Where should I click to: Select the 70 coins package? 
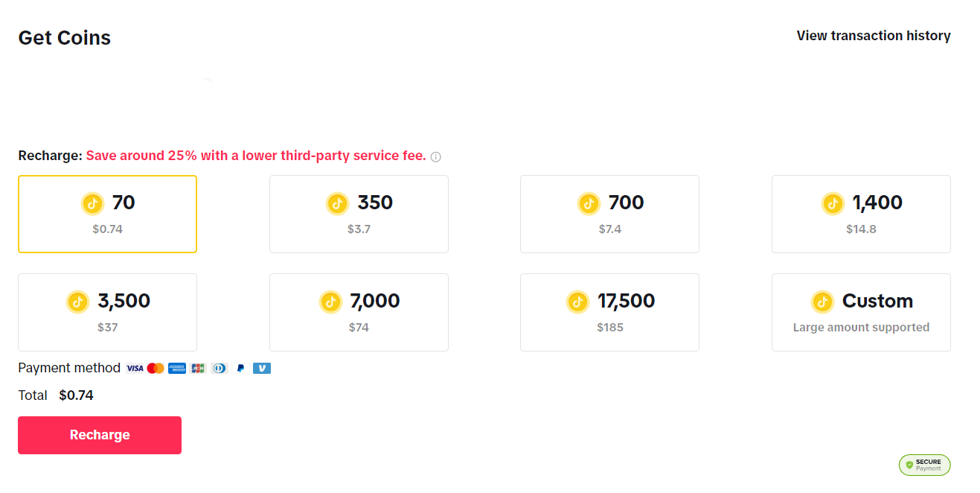pos(107,214)
